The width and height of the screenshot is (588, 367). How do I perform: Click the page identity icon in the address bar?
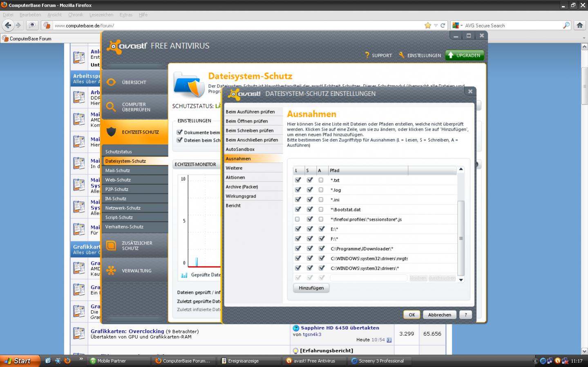47,25
